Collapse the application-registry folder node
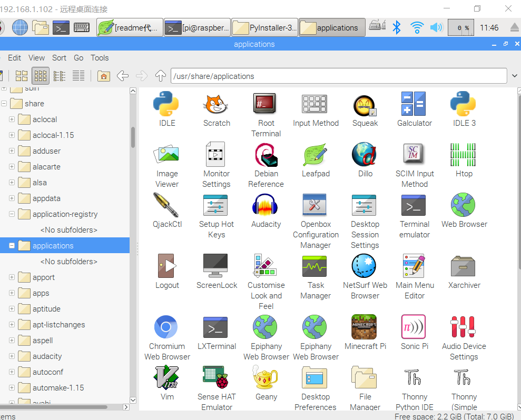This screenshot has height=420, width=521. coord(12,214)
